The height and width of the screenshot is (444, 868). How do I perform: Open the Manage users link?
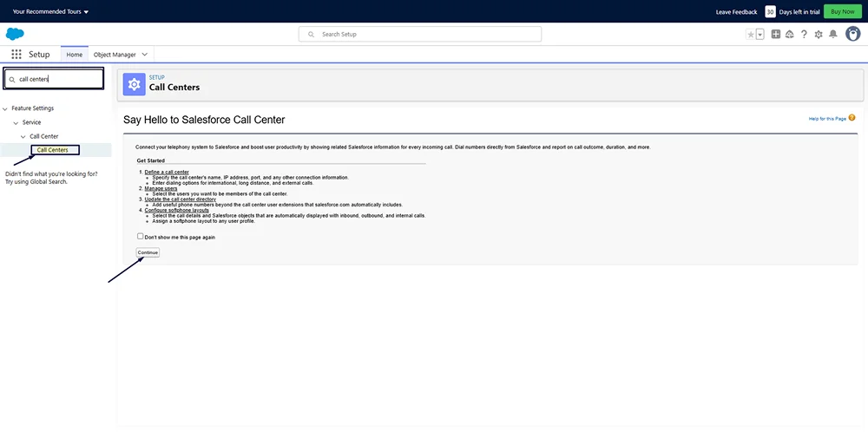(161, 188)
